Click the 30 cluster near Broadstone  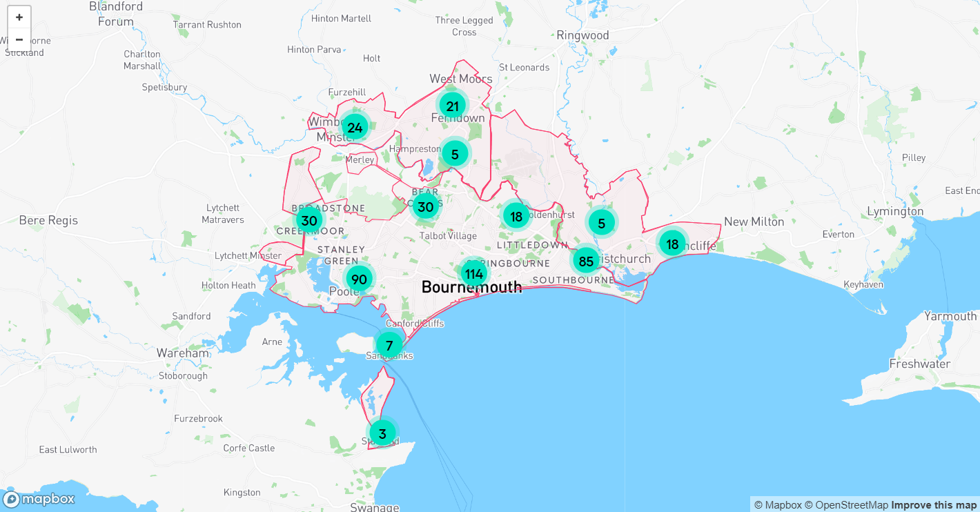[x=309, y=221]
